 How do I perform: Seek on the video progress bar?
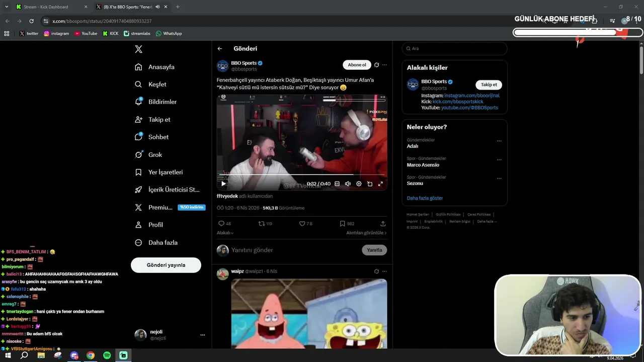click(302, 174)
